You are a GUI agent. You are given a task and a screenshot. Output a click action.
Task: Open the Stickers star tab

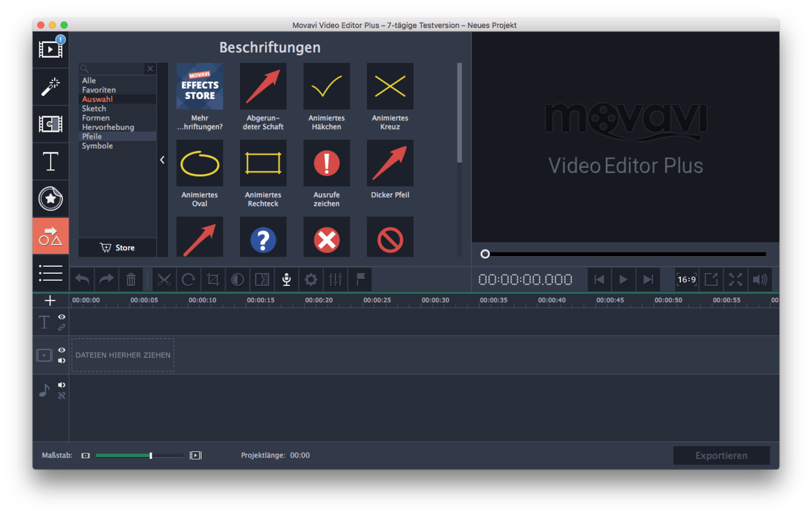51,199
